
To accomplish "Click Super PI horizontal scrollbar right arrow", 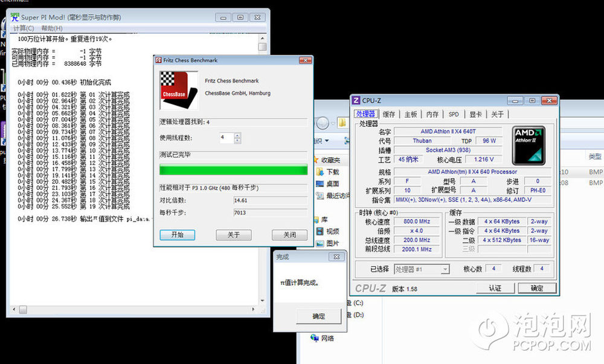I will tap(253, 309).
